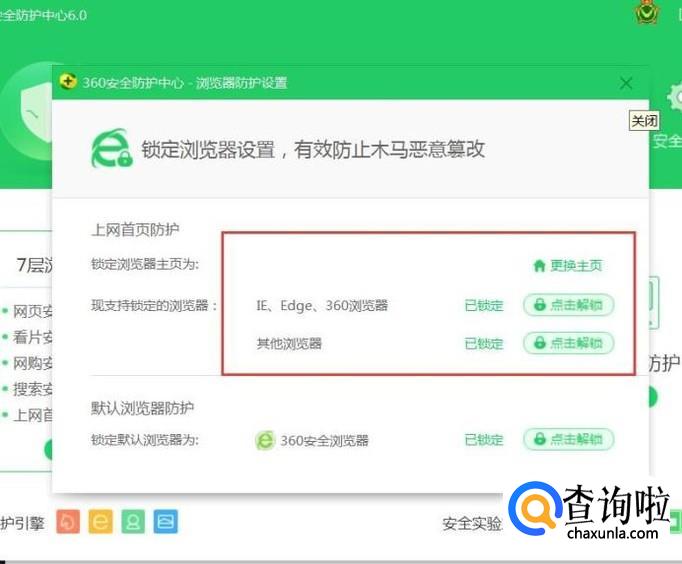
Task: Click the 其他浏览器 label
Action: [x=289, y=344]
